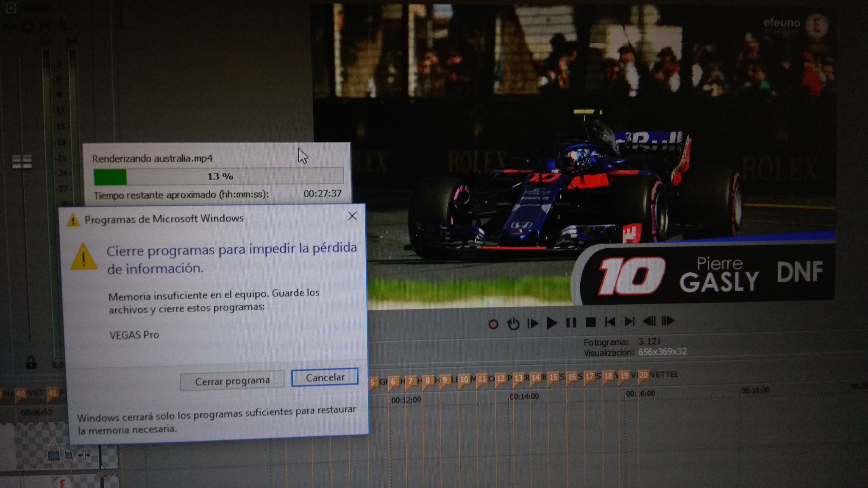Click the 00:16:00 point on time ruler

pos(640,394)
